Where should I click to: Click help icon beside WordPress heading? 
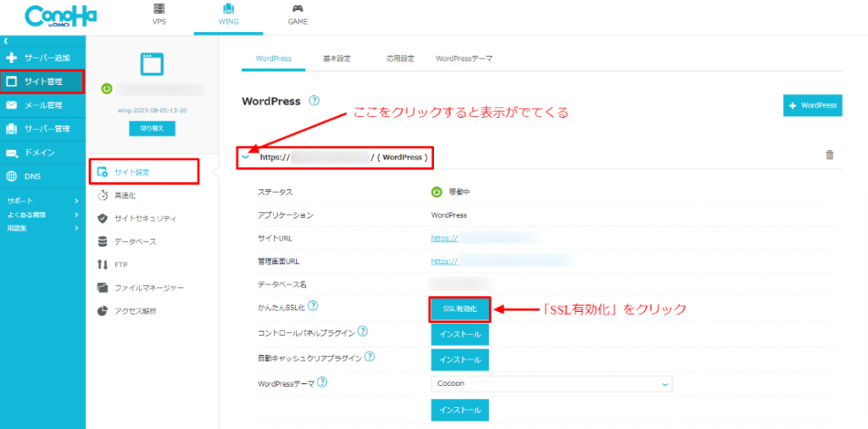click(314, 101)
